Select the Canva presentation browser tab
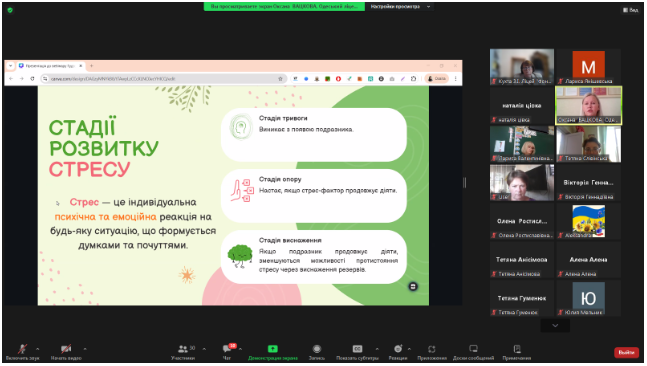This screenshot has width=647, height=366. (x=51, y=66)
